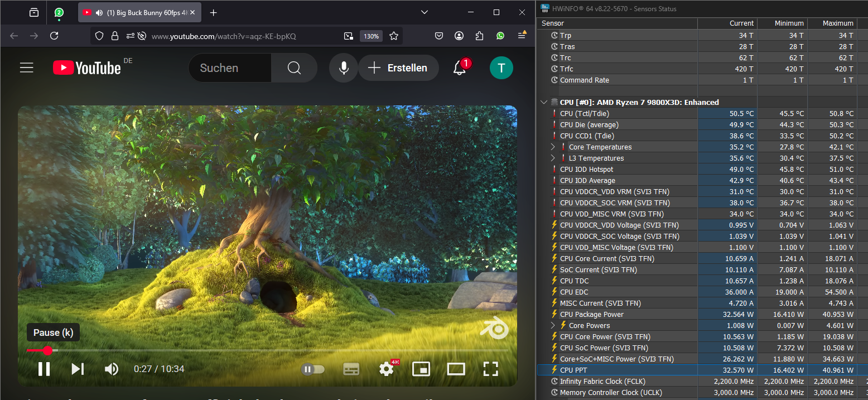Switch to theater mode
This screenshot has height=400, width=868.
coord(456,369)
